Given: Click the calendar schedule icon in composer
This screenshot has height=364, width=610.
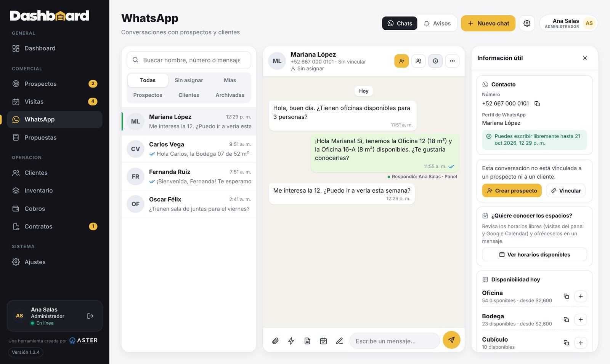Looking at the screenshot, I should [323, 341].
